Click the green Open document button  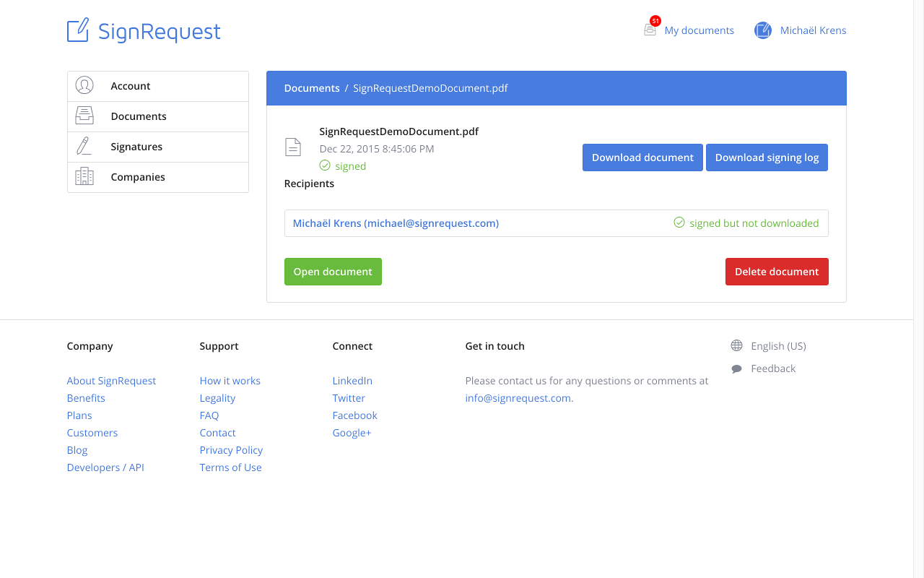[x=333, y=272]
